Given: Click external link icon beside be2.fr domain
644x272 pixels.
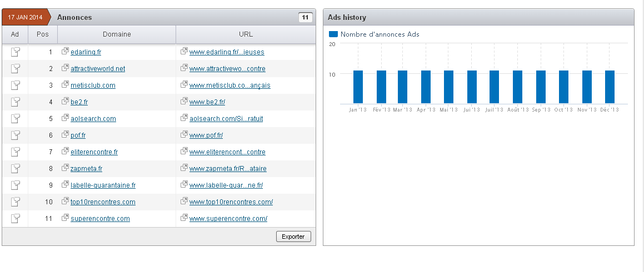Looking at the screenshot, I should pos(65,102).
